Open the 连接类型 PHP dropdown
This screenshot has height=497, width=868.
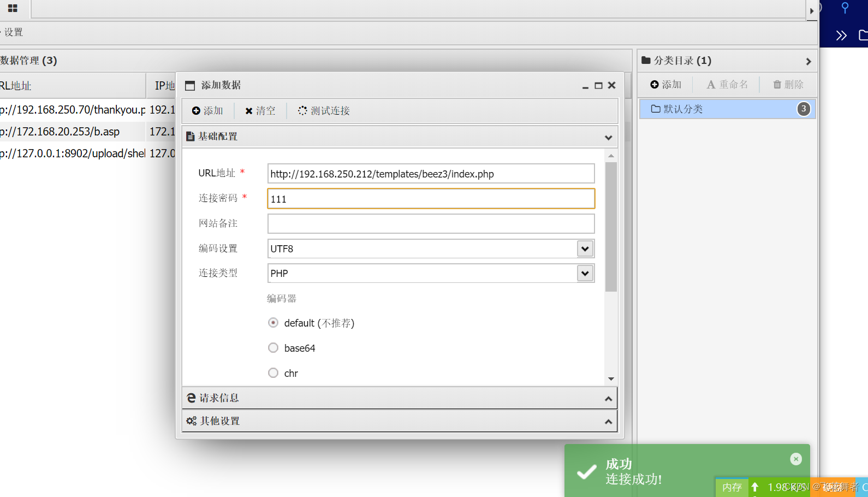585,273
